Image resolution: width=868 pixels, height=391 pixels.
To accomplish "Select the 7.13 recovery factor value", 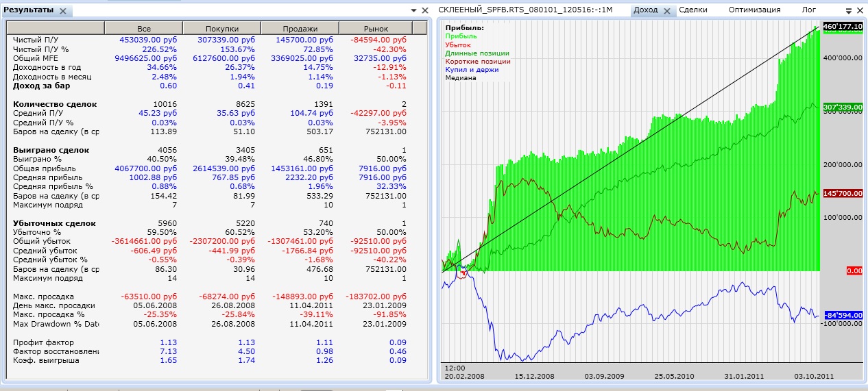I will pos(168,351).
